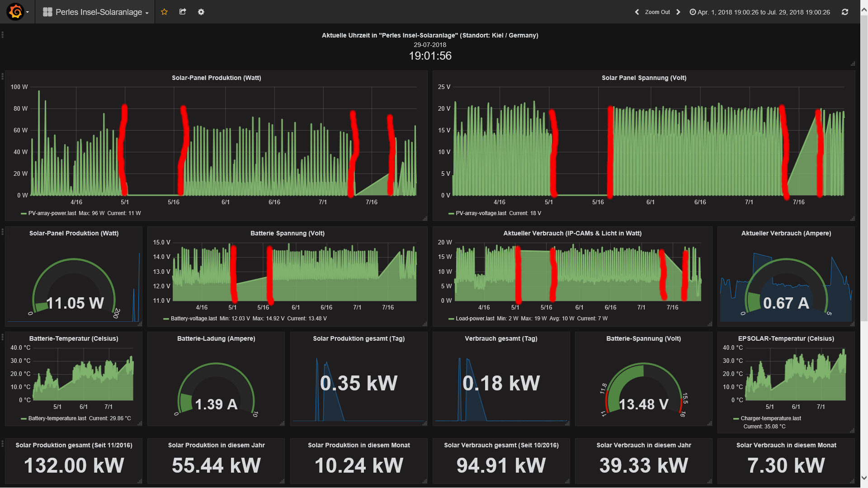Toggle the PV-array-voltage.last legend series
The image size is (868, 488).
click(481, 213)
